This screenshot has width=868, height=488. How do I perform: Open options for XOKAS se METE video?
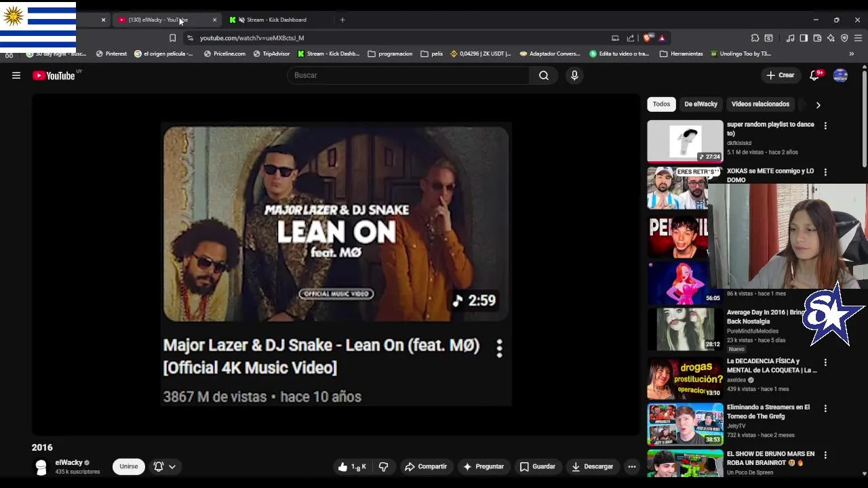click(x=825, y=172)
